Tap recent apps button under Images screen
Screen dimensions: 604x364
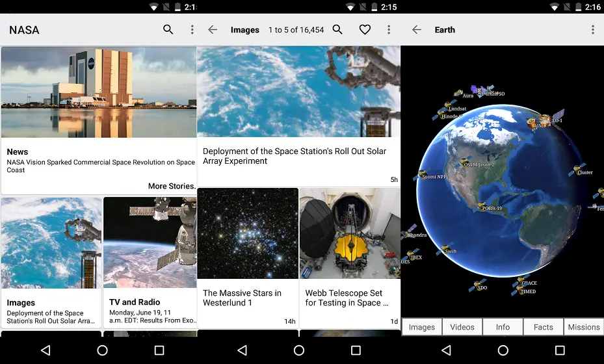tap(356, 350)
